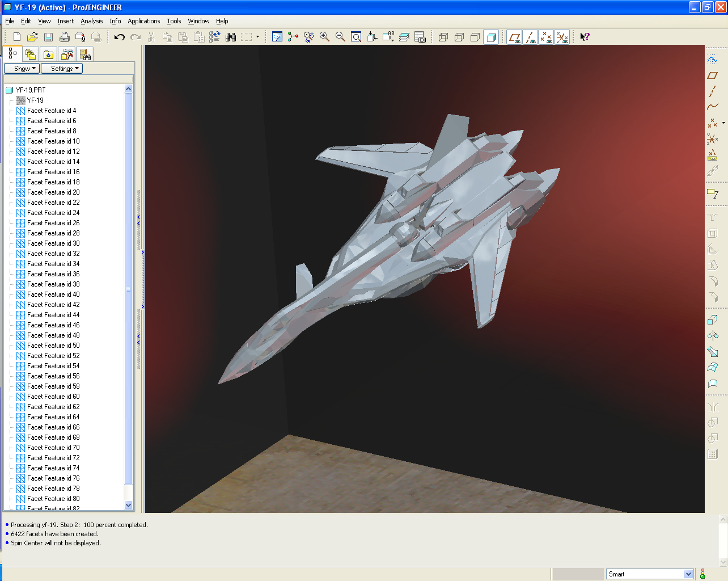Screen dimensions: 728x581
Task: Click the Datum Coordinate System tool
Action: pyautogui.click(x=713, y=138)
